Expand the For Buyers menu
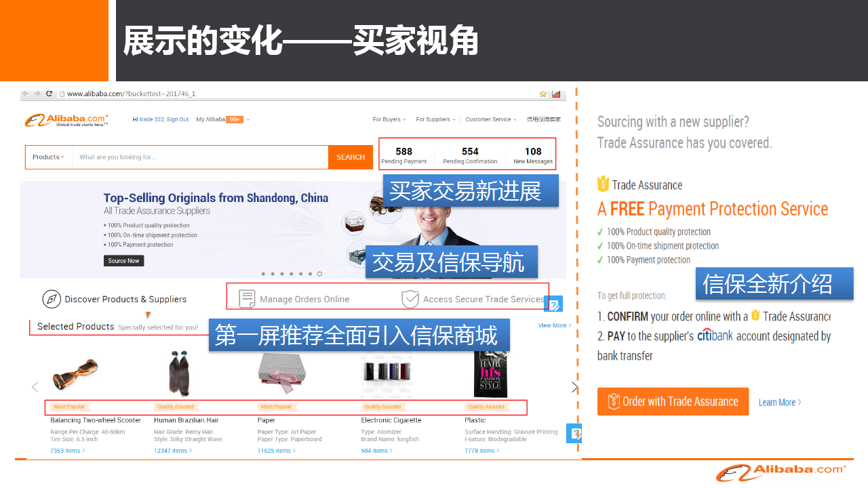 [389, 119]
